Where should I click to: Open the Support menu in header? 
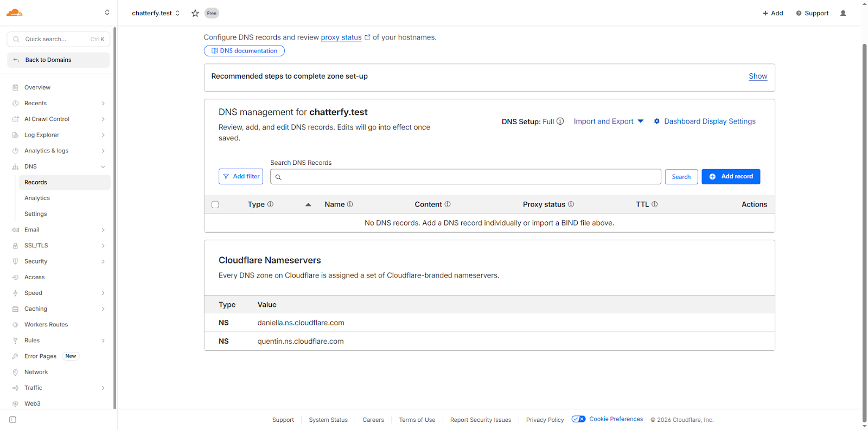pos(812,13)
